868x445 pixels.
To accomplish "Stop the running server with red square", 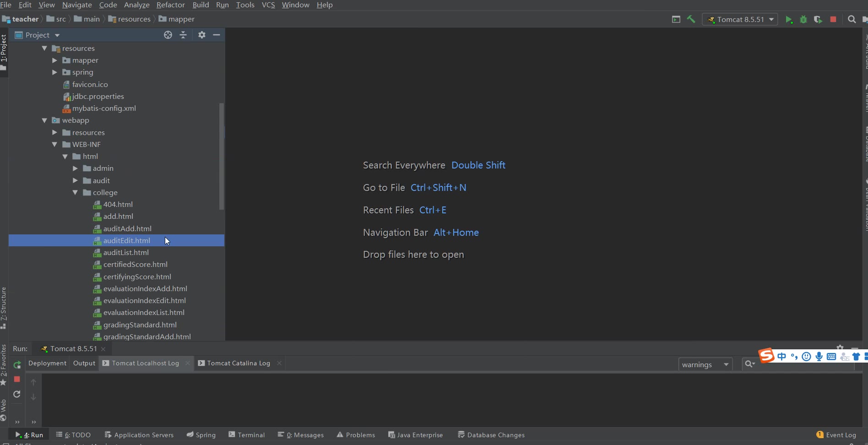I will [833, 20].
